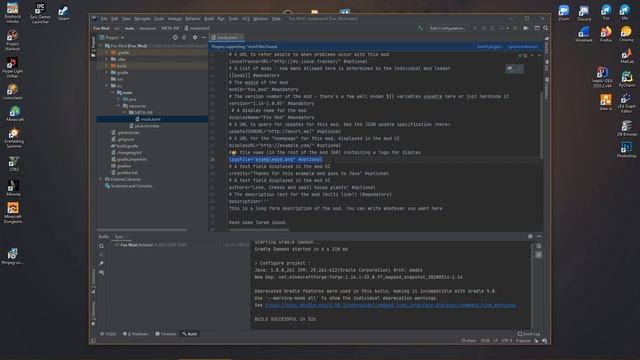Open the VCS menu
640x360 pixels.
pos(246,19)
